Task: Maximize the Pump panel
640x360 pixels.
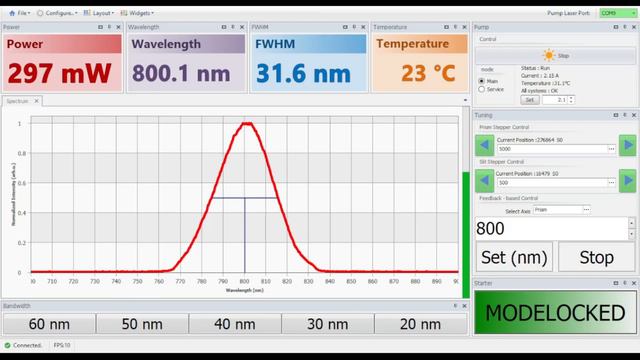Action: (616, 27)
